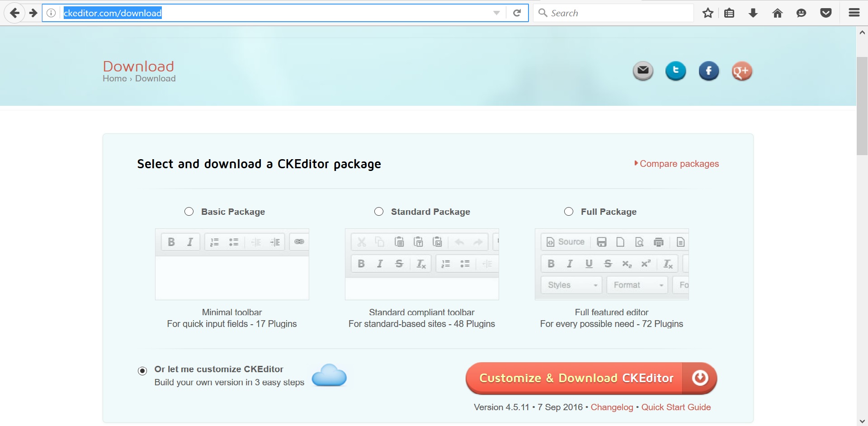Bookmark this page with the star icon
Image resolution: width=868 pixels, height=426 pixels.
pos(708,13)
